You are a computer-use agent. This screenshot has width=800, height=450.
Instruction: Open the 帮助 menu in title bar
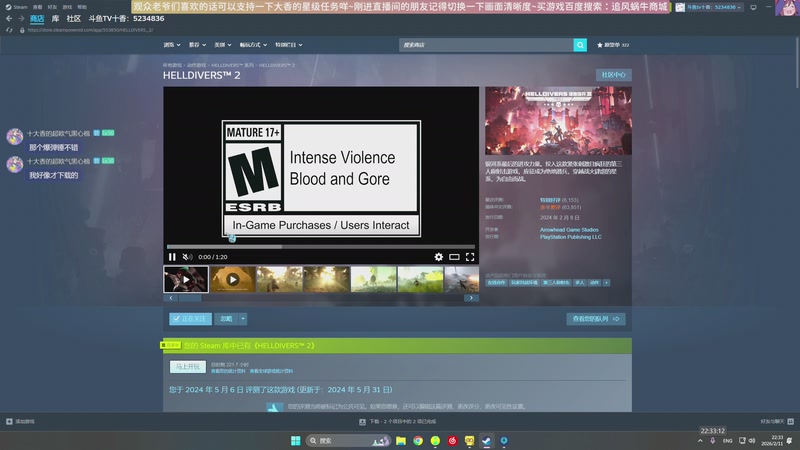click(x=82, y=7)
